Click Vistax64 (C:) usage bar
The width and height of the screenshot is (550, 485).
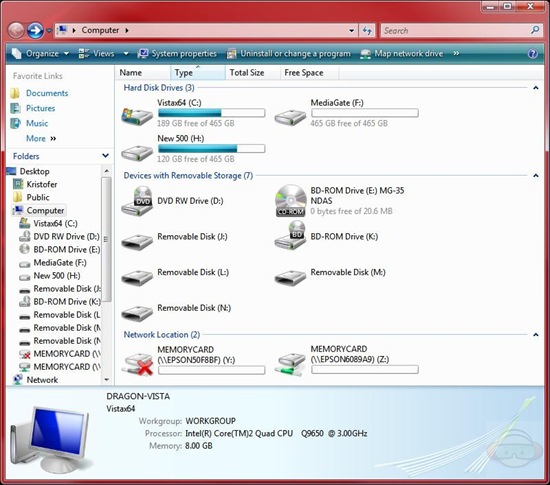(212, 113)
